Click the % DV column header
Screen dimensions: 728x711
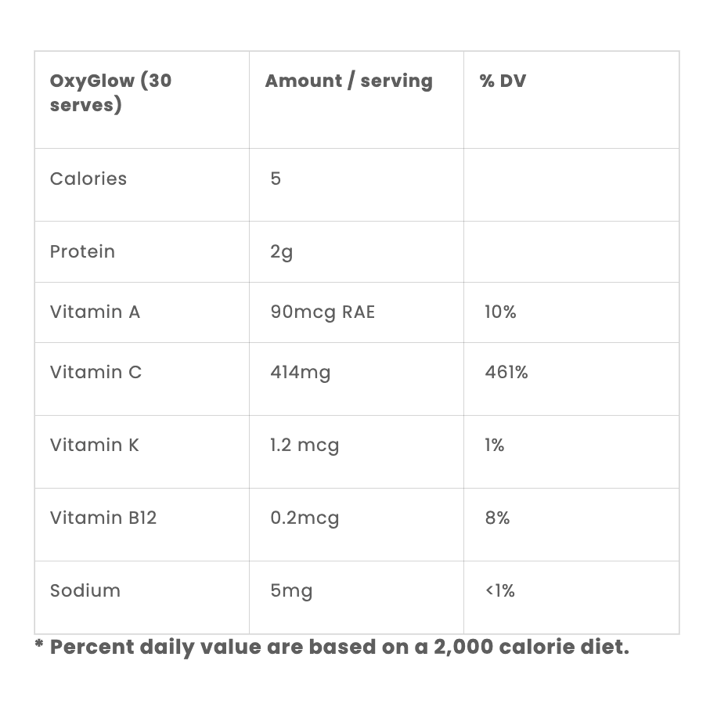click(x=503, y=81)
